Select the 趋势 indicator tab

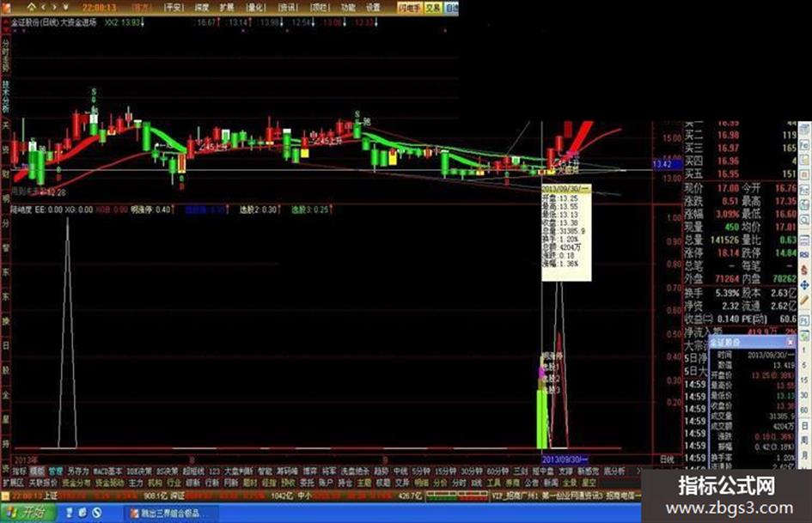[x=382, y=471]
